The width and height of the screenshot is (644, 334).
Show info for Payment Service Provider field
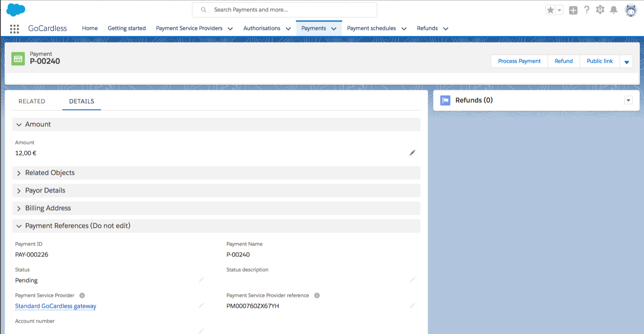[82, 296]
